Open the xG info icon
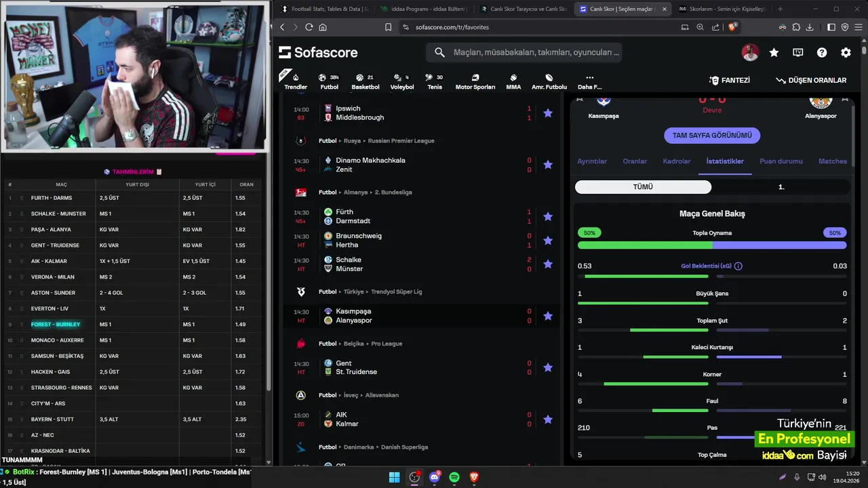The height and width of the screenshot is (488, 868). 738,266
